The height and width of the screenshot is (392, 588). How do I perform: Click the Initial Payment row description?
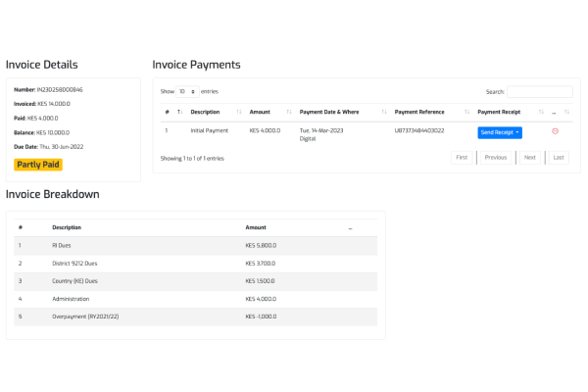[209, 130]
